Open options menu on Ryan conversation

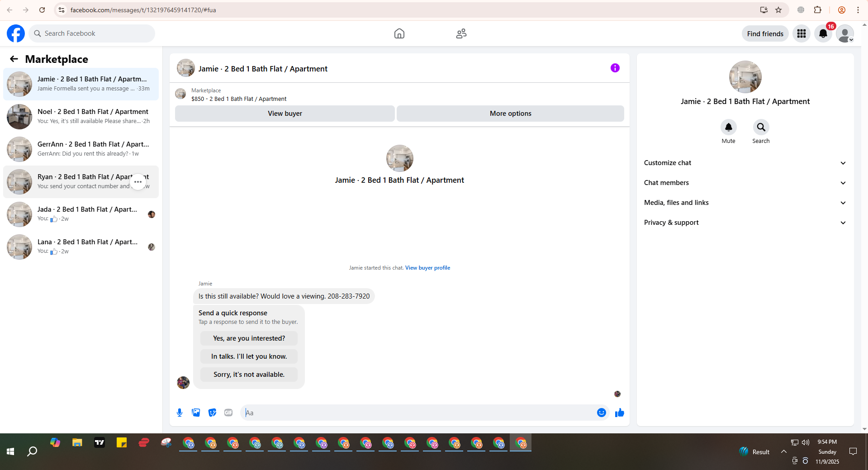(138, 182)
